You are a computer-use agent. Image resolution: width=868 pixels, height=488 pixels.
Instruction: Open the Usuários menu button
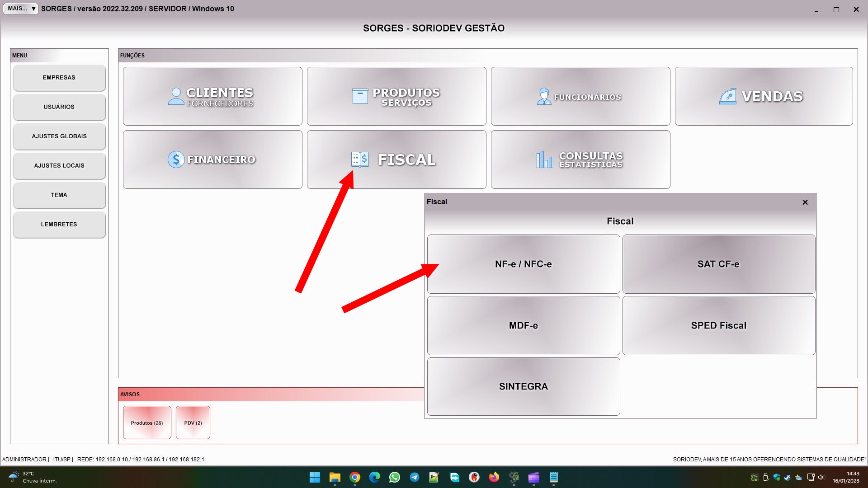[59, 107]
